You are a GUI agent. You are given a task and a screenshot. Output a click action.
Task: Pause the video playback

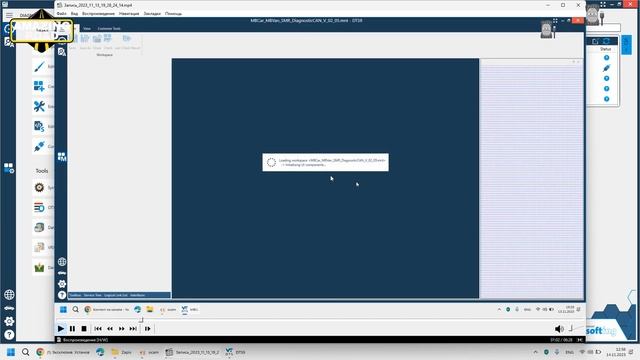[72, 329]
